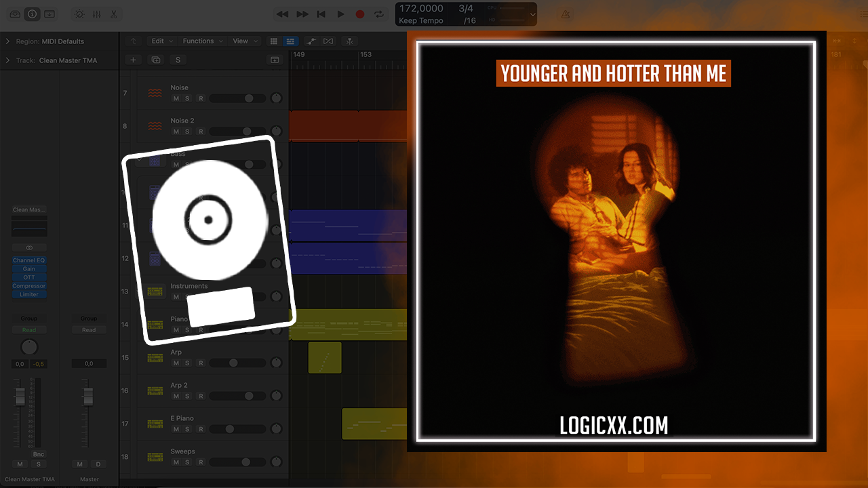Click the red Record button
This screenshot has height=488, width=868.
(x=360, y=14)
